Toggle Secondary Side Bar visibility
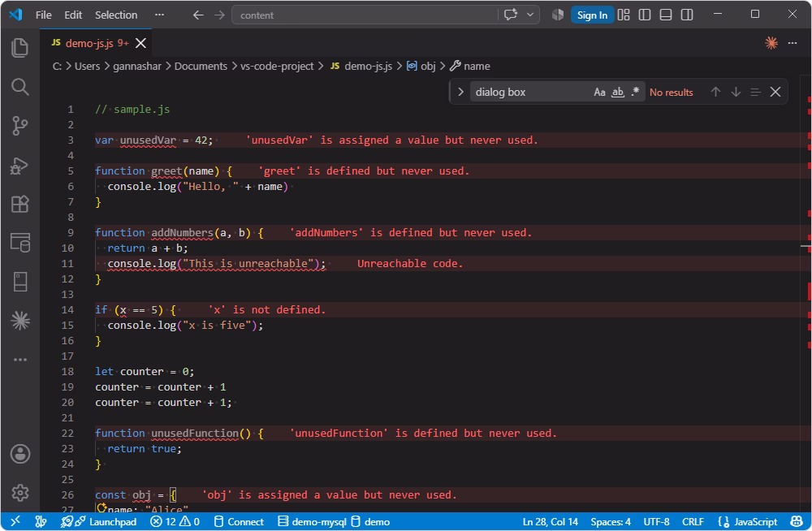 [x=687, y=15]
